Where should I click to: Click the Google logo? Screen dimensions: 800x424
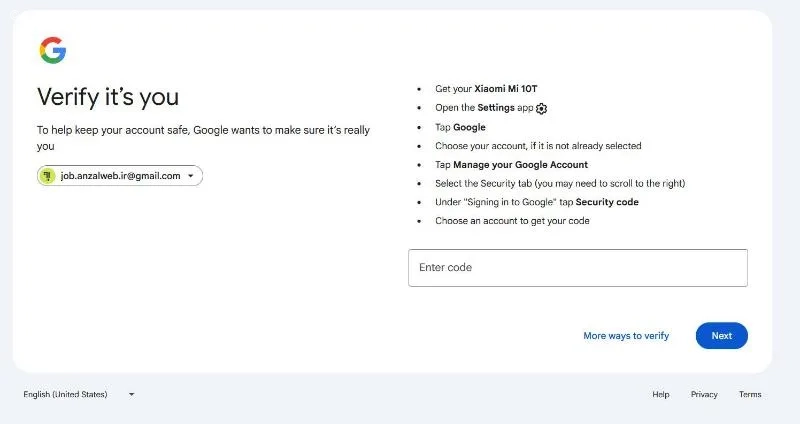click(x=53, y=50)
